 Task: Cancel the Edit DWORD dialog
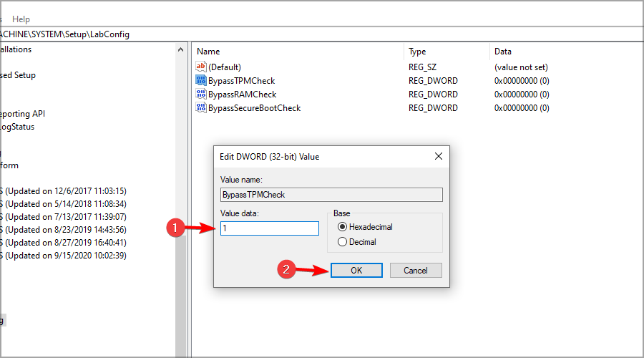click(415, 271)
